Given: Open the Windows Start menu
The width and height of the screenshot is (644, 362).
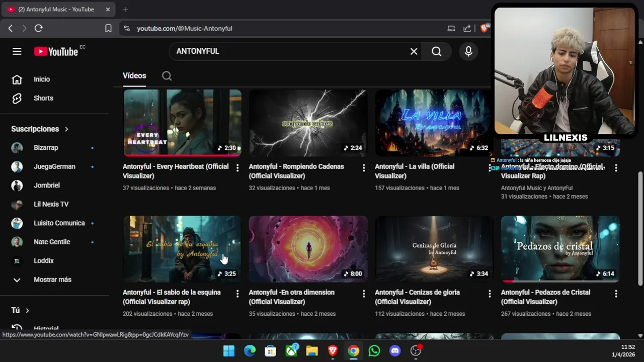Looking at the screenshot, I should 229,351.
